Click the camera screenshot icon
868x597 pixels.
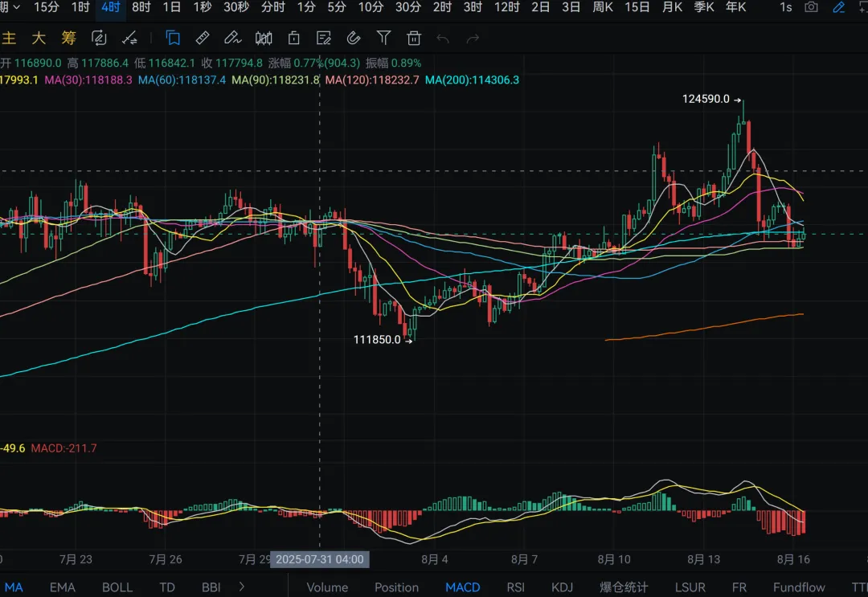(x=811, y=7)
